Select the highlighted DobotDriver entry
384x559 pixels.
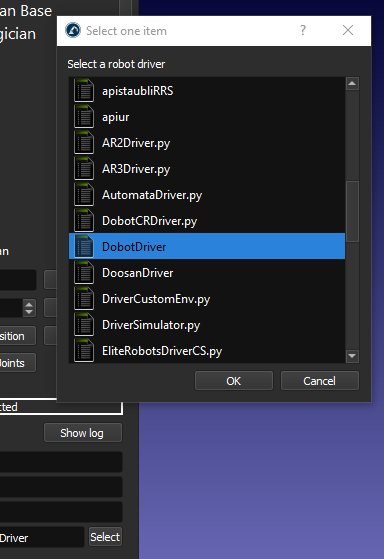[207, 247]
